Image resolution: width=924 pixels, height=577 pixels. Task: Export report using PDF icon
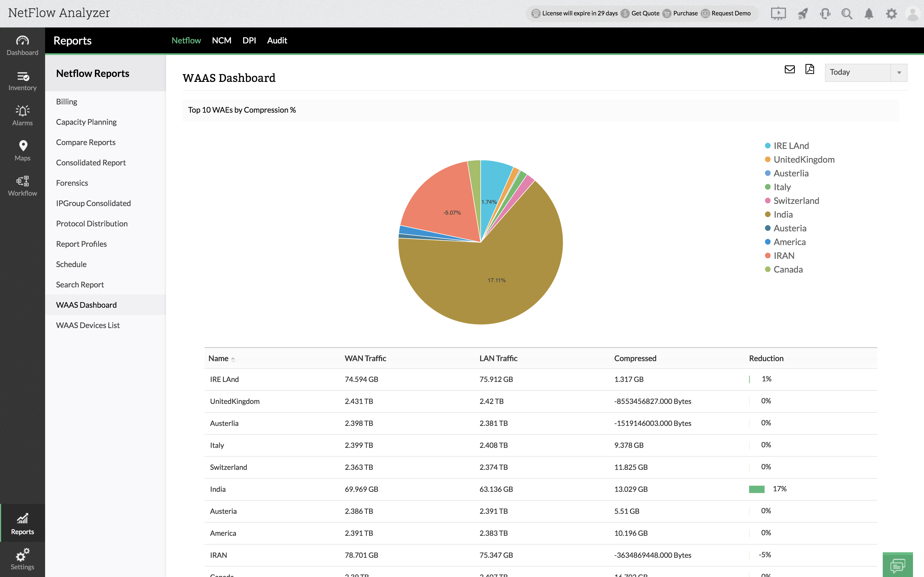point(809,70)
